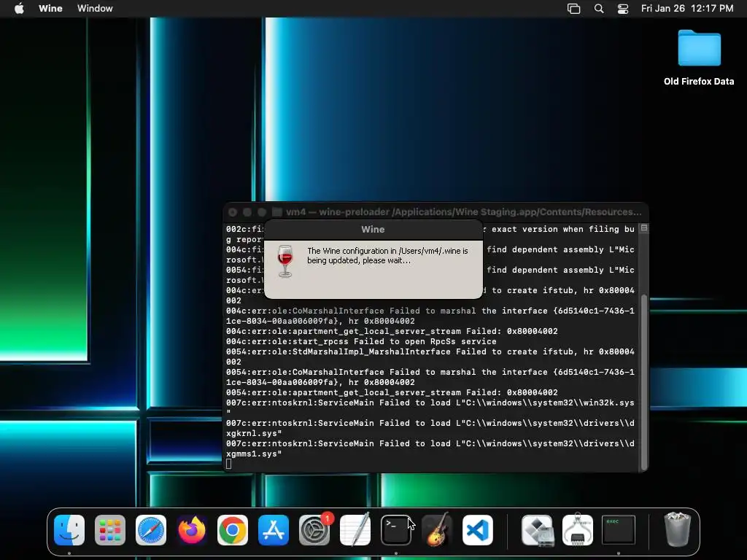Open System Settings with the notification badge

tap(314, 530)
